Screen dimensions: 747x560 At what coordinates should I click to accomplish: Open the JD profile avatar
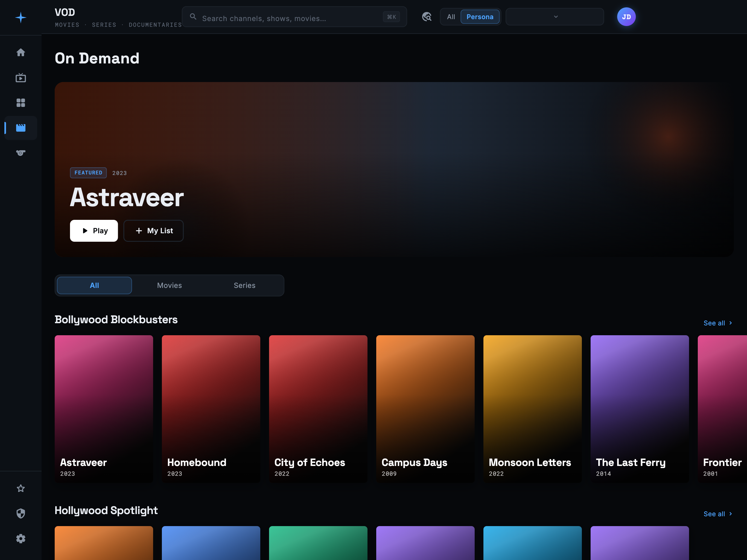click(626, 17)
